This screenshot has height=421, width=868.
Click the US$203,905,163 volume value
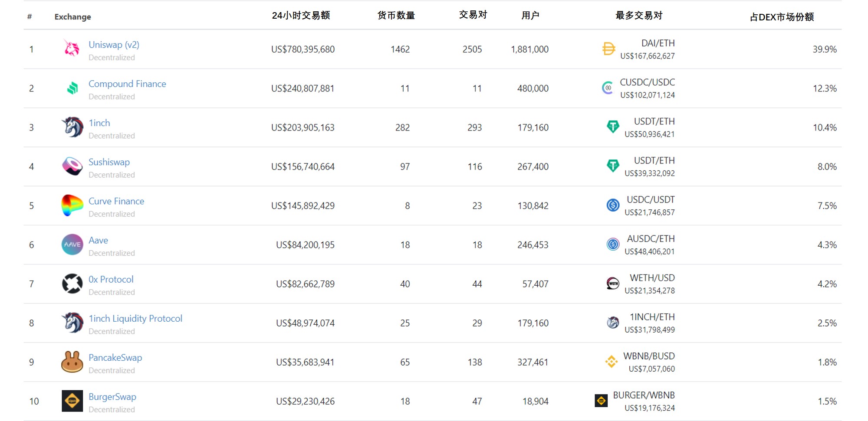303,127
